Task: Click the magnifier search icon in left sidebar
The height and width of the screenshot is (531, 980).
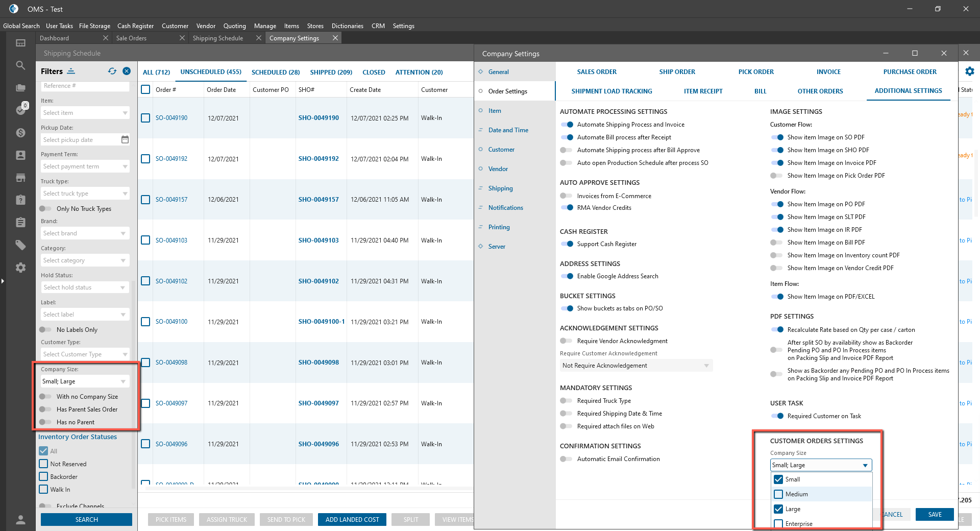Action: point(20,65)
